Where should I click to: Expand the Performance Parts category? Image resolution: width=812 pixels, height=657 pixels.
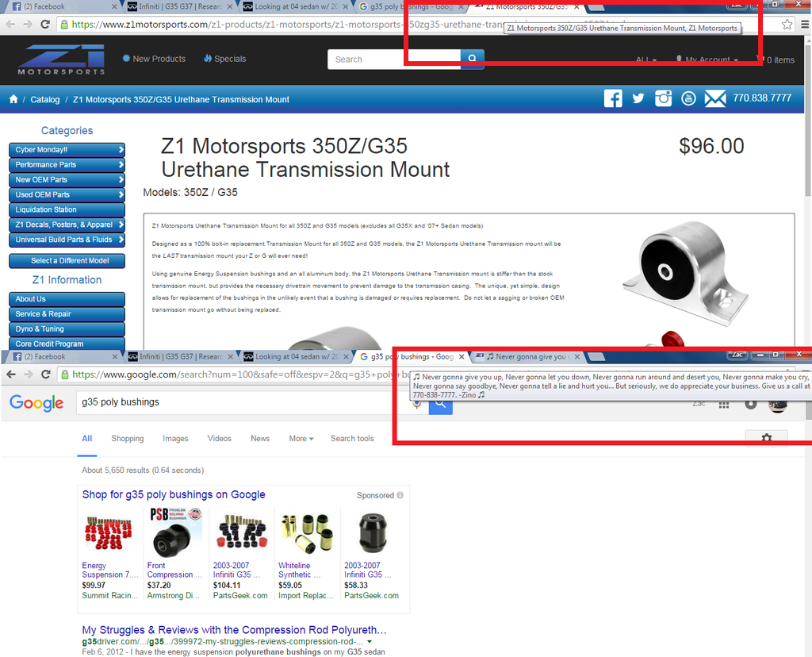pos(67,165)
